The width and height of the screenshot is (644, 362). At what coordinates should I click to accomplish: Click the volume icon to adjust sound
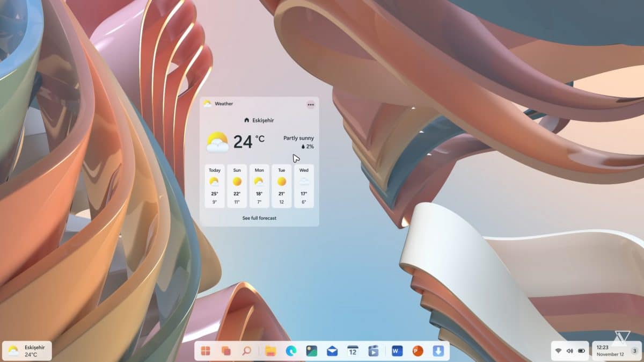(570, 350)
